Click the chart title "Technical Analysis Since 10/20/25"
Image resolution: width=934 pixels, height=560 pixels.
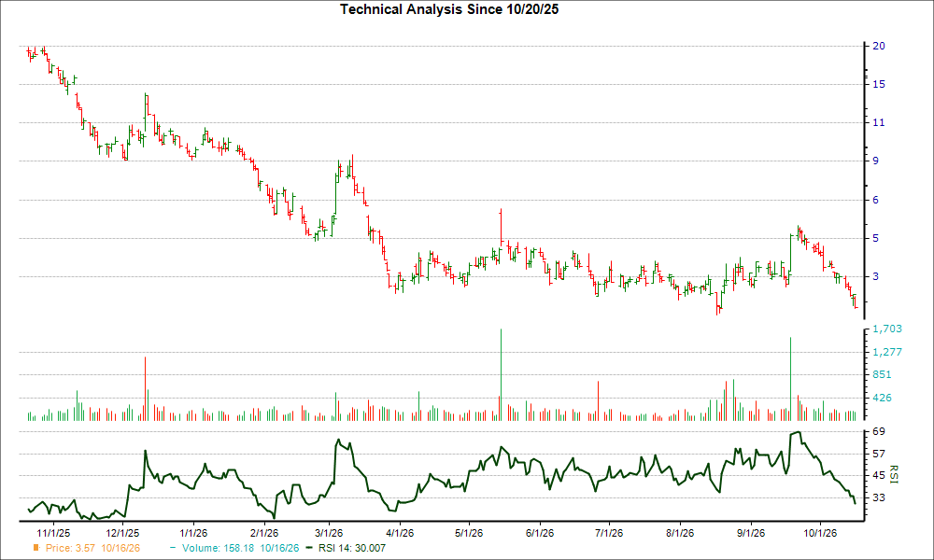449,9
